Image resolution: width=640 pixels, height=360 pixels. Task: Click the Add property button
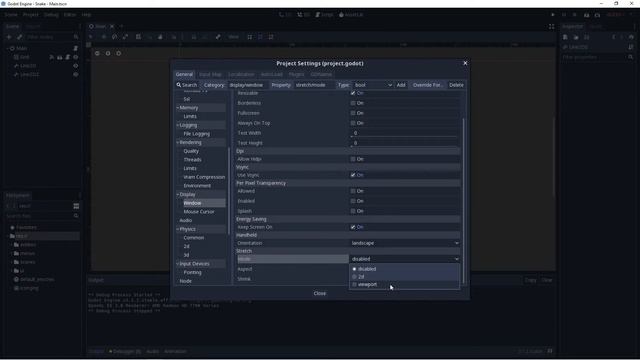401,85
